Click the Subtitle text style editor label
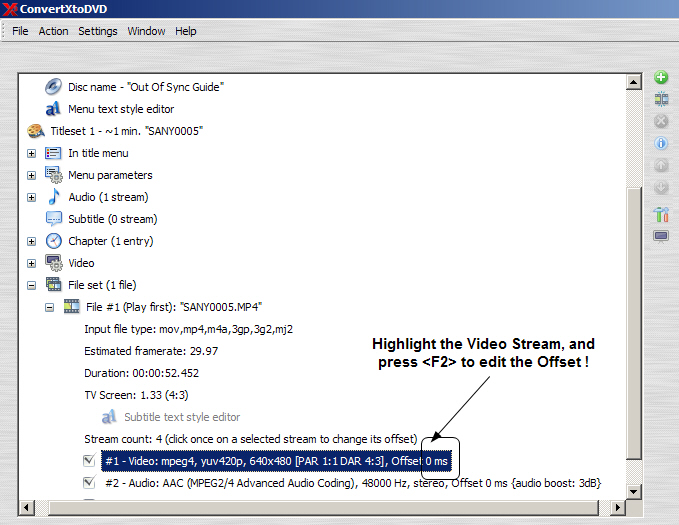Image resolution: width=679 pixels, height=525 pixels. [182, 417]
